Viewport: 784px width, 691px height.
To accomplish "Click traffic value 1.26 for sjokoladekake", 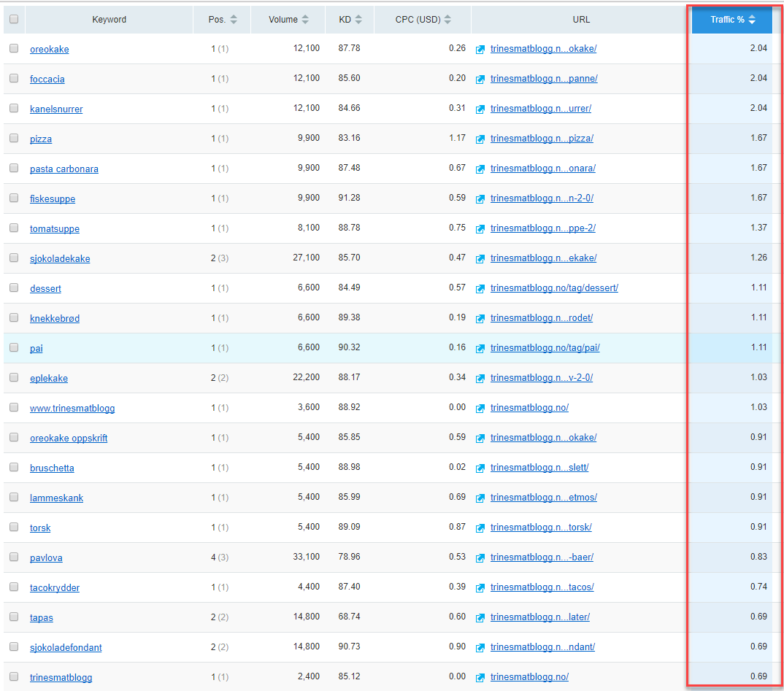I will pyautogui.click(x=758, y=258).
